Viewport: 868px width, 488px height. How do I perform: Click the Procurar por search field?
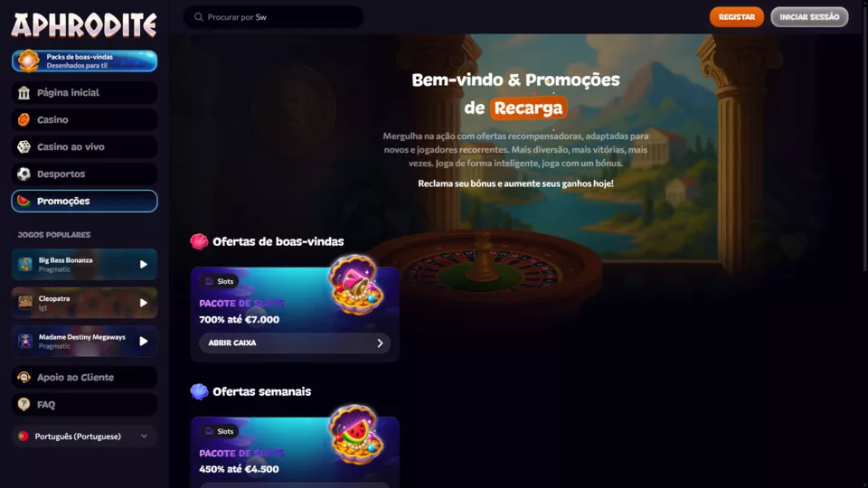[273, 17]
